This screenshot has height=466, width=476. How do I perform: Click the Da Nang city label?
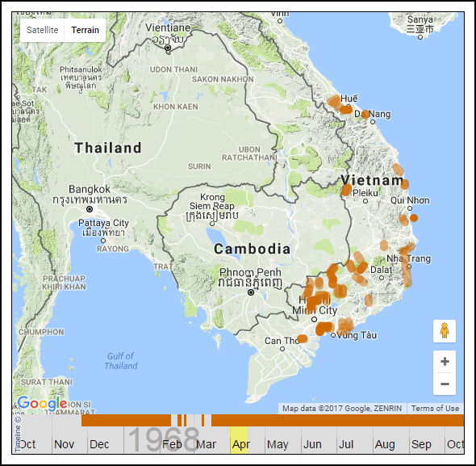tap(372, 115)
